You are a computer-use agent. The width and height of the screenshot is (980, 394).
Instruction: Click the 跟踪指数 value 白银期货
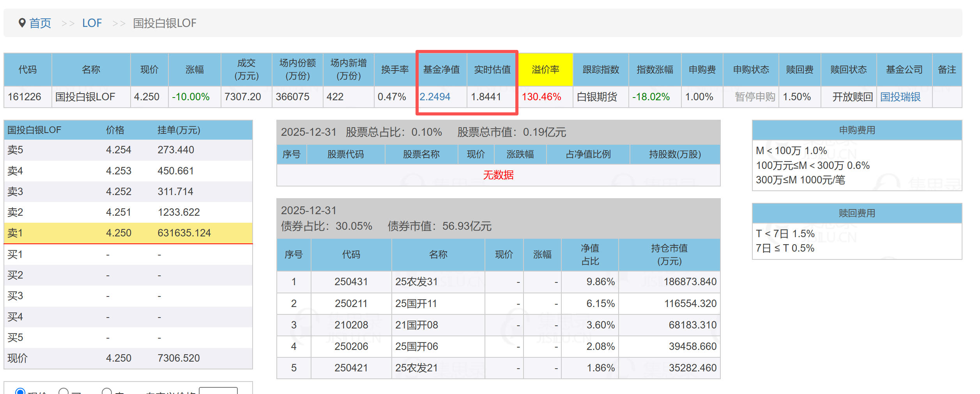point(597,97)
